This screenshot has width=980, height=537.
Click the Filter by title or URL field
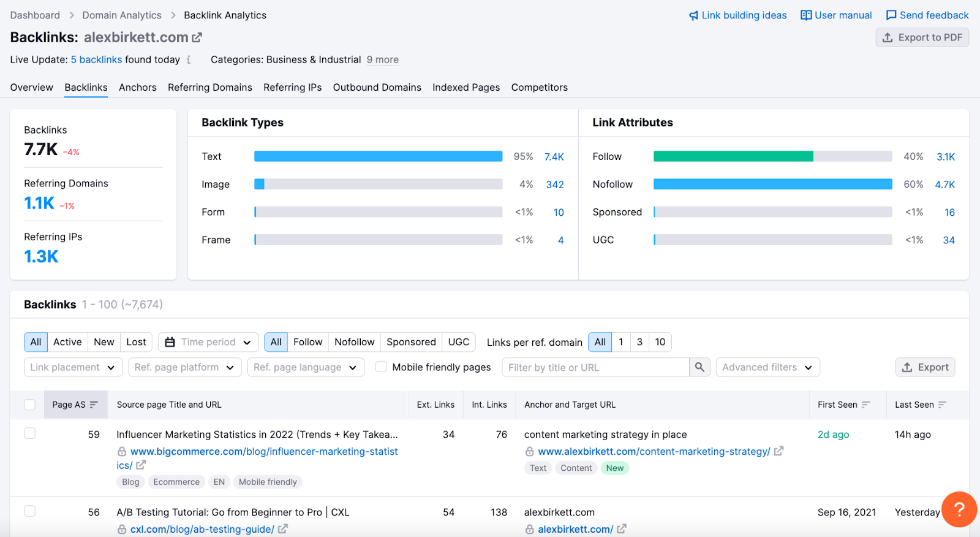(595, 367)
